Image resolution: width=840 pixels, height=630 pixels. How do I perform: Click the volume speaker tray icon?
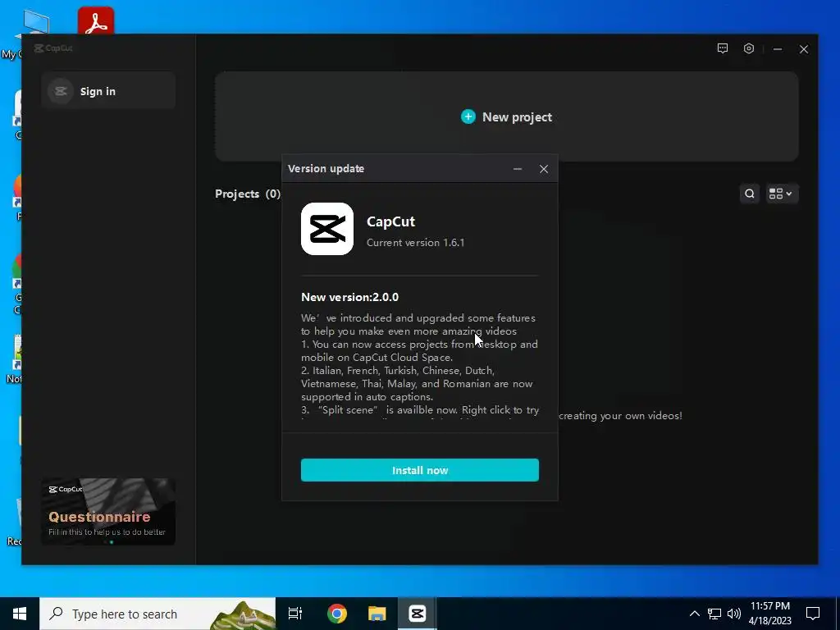pos(734,614)
